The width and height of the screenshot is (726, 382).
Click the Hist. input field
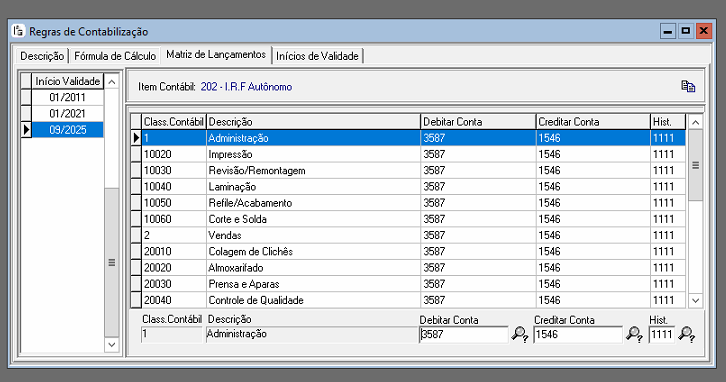pos(662,334)
